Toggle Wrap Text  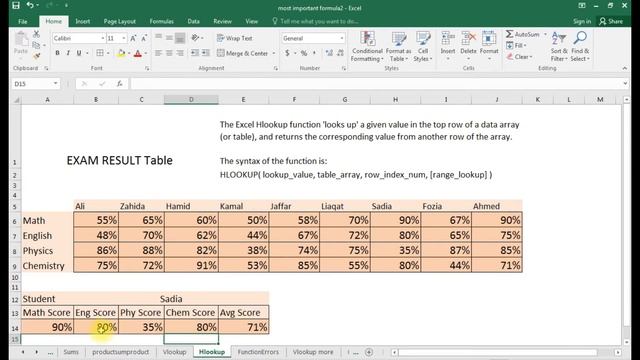(x=235, y=38)
